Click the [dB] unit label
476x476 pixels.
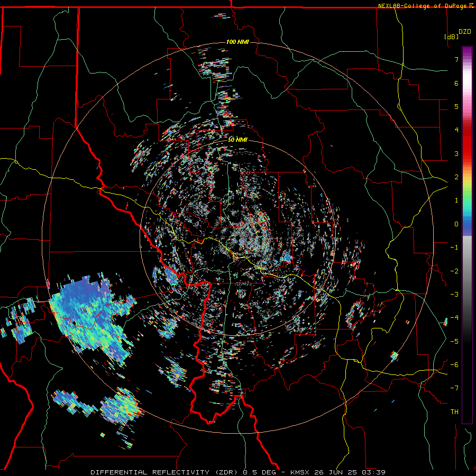[451, 36]
